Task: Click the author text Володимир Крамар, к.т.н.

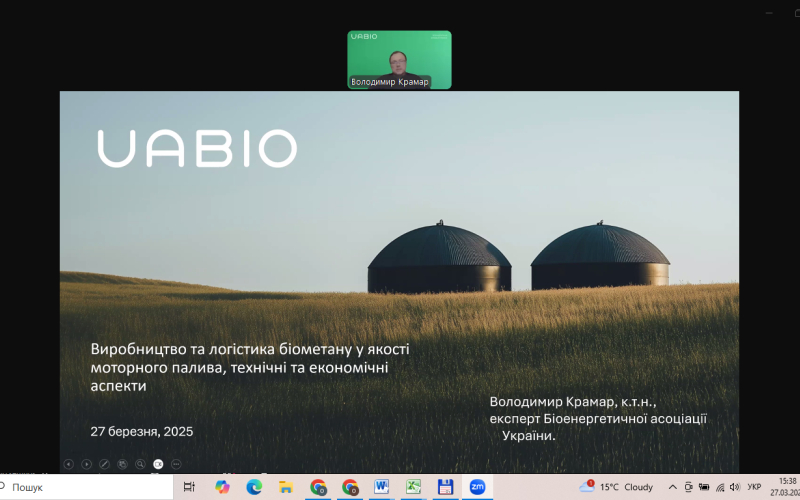Action: pyautogui.click(x=572, y=402)
